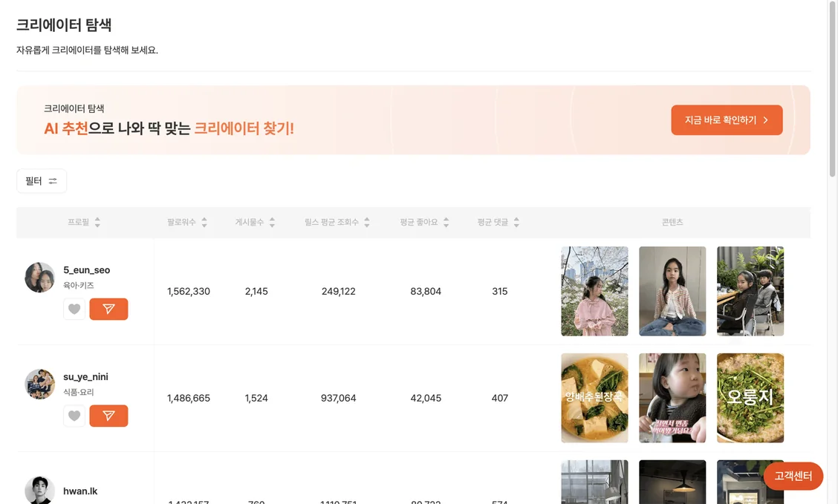Click average likes 42,045
This screenshot has height=504, width=838.
tap(426, 399)
